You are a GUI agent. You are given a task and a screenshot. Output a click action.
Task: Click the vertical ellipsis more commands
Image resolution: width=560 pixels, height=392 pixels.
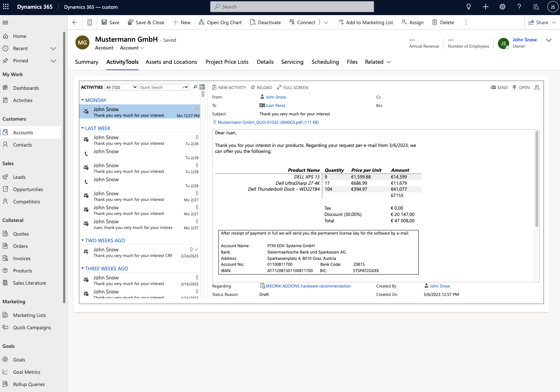click(x=466, y=22)
